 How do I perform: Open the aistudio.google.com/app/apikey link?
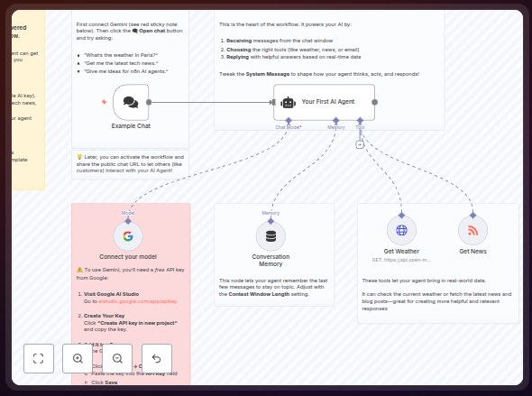click(138, 301)
